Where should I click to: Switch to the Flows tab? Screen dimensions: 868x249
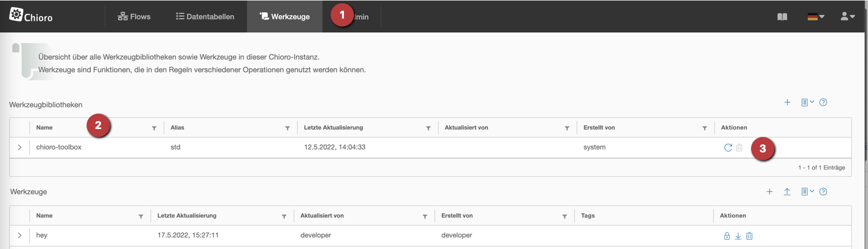click(x=134, y=16)
